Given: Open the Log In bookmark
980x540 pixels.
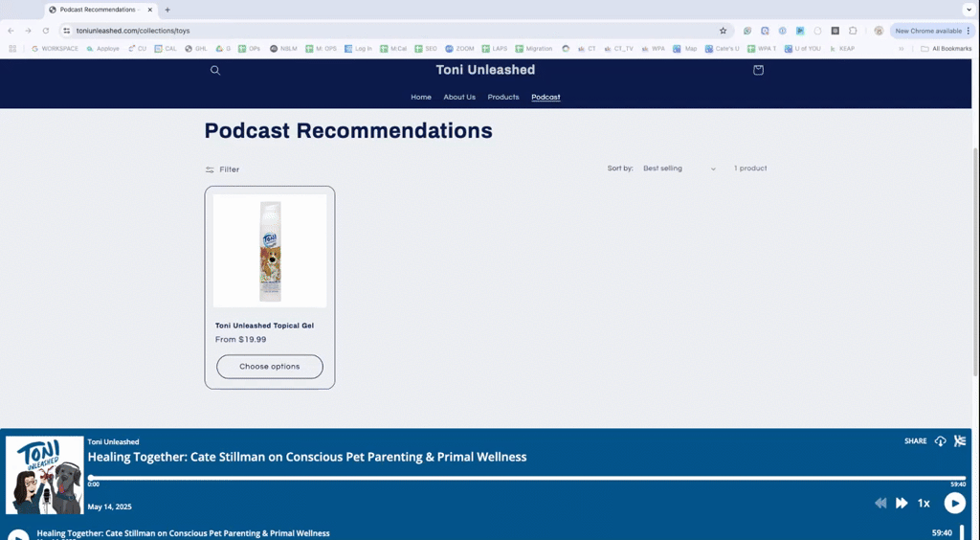Looking at the screenshot, I should (x=358, y=49).
